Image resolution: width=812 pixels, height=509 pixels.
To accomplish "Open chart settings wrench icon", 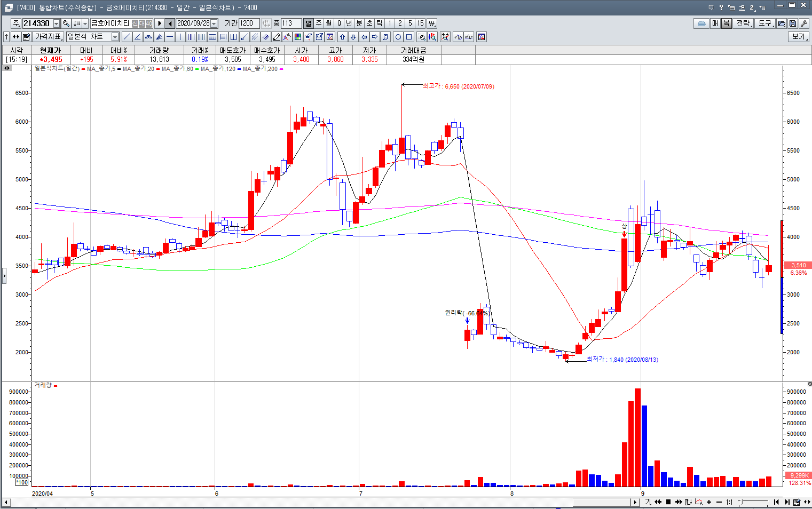I will 804,23.
